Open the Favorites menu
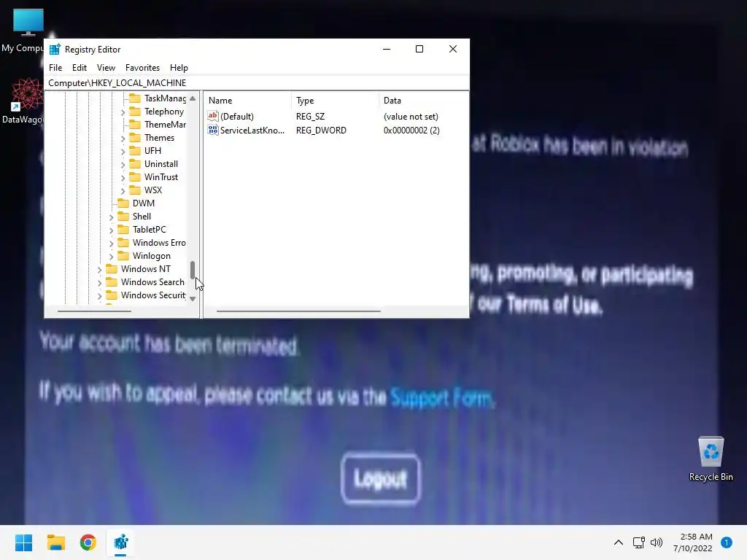 point(142,68)
